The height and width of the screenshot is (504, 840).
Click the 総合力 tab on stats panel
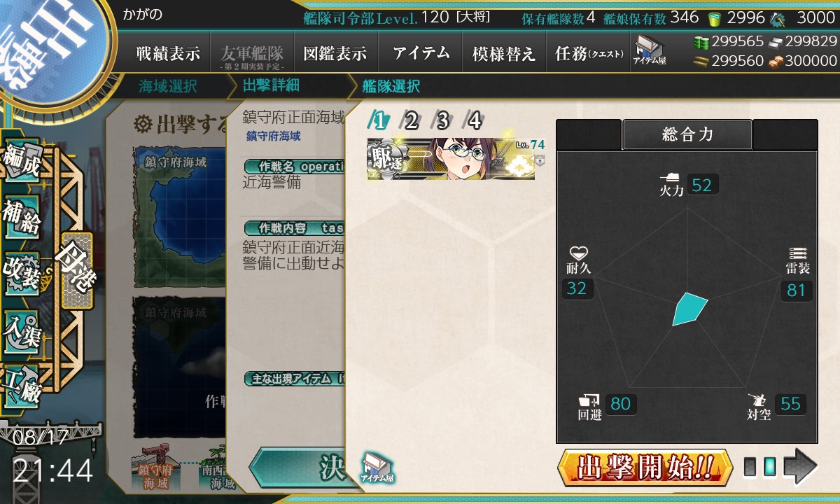point(687,134)
